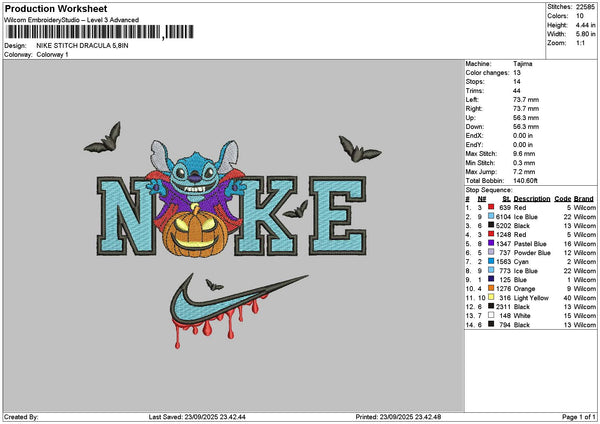
Task: Click the White color swatch
Action: tap(491, 315)
